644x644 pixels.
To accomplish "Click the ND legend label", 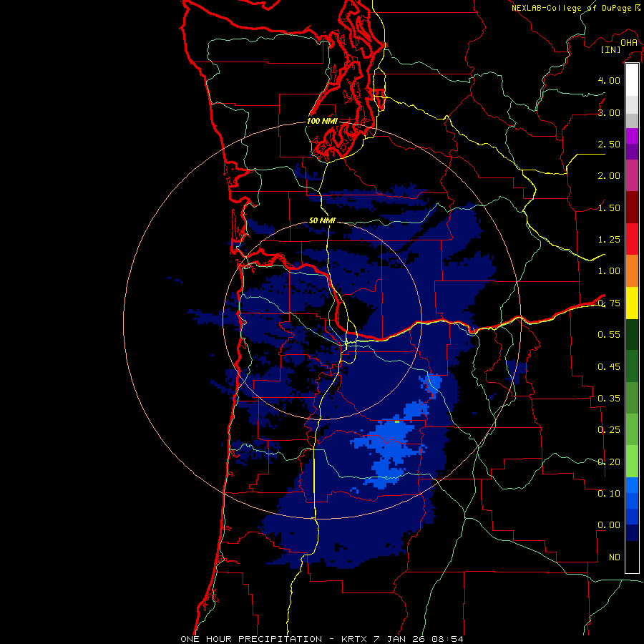I will tap(615, 557).
